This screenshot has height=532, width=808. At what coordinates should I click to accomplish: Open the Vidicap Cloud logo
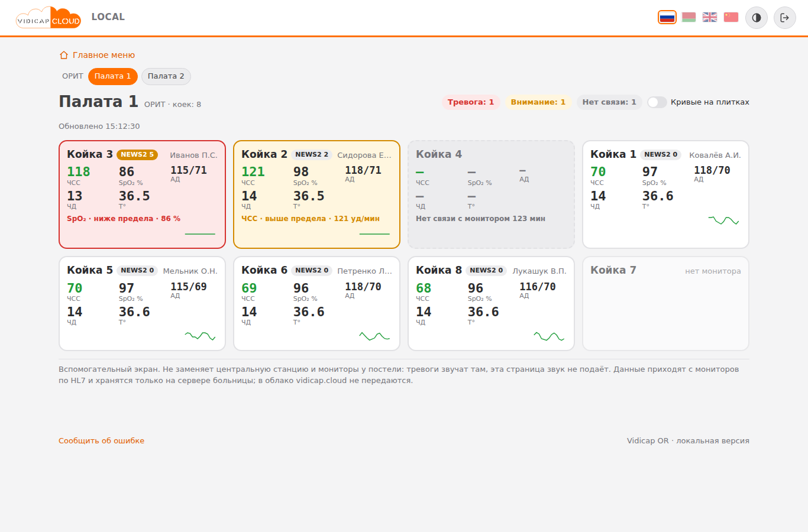49,18
